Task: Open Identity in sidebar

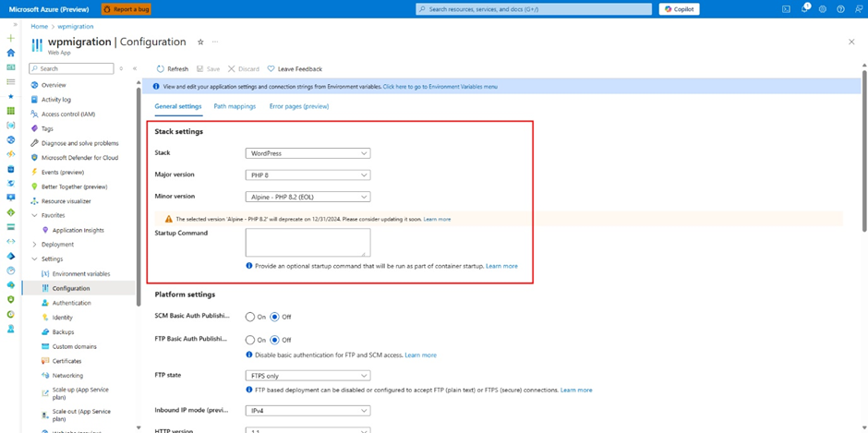Action: (x=62, y=318)
